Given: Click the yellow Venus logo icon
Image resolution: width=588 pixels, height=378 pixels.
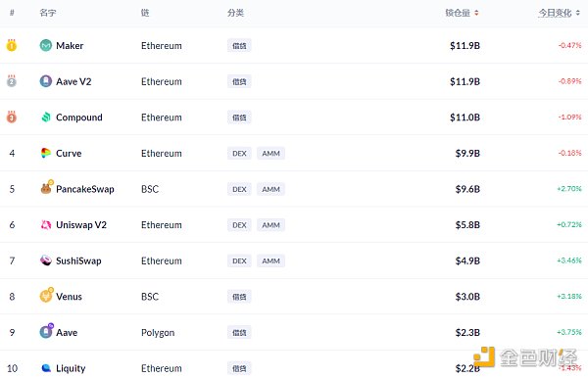Looking at the screenshot, I should [46, 295].
